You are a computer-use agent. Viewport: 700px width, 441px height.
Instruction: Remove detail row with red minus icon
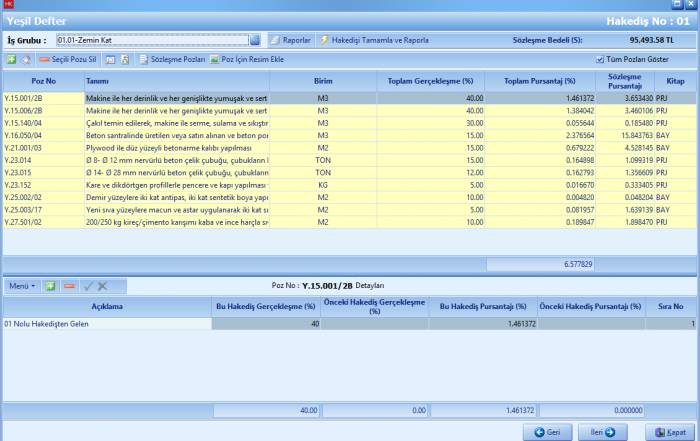(x=68, y=285)
